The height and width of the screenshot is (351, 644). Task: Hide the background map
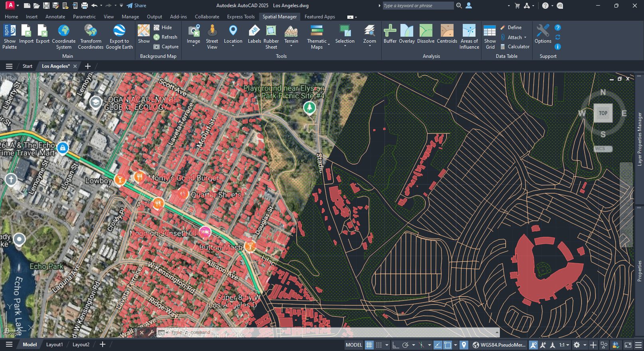pos(163,28)
